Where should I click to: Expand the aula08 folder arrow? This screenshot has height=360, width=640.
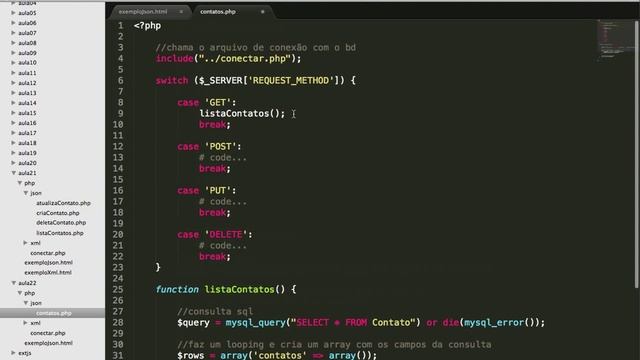(x=13, y=43)
